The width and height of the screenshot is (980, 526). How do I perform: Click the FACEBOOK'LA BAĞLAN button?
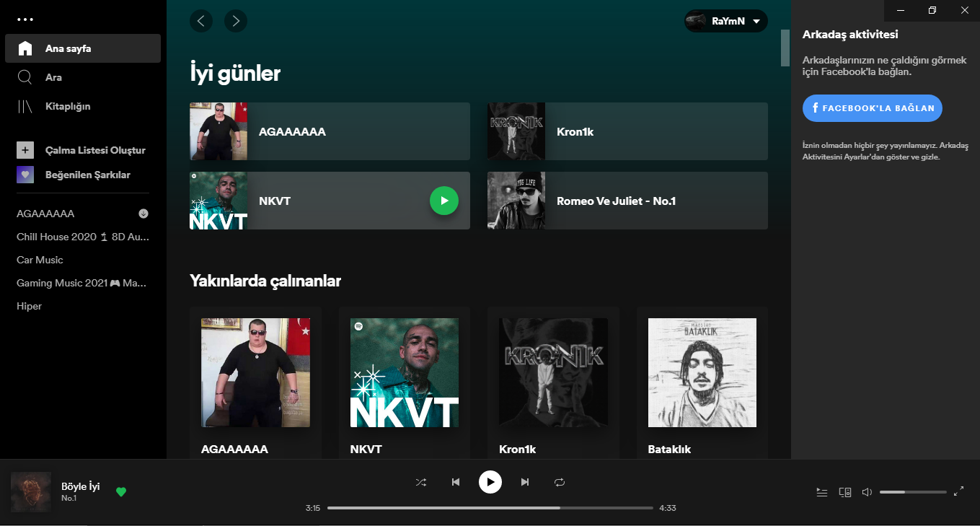point(873,108)
